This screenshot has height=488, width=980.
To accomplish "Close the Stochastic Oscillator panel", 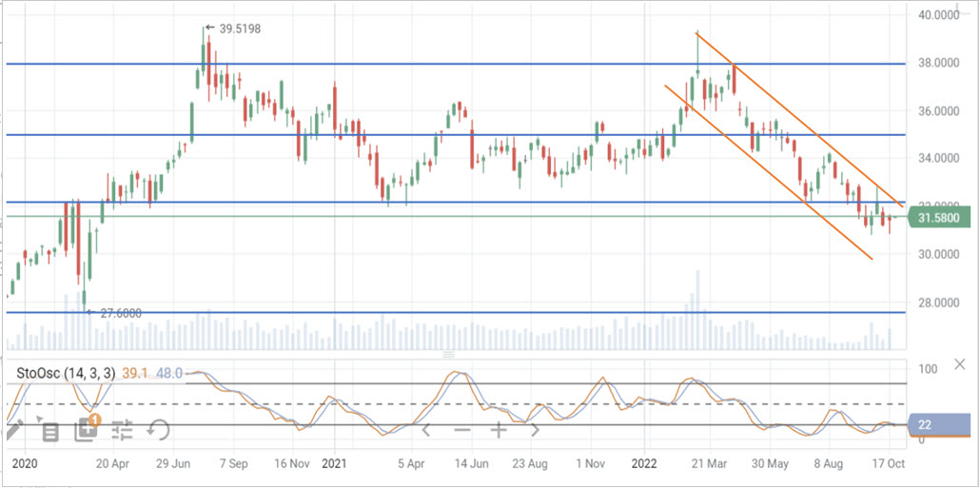I will (960, 364).
